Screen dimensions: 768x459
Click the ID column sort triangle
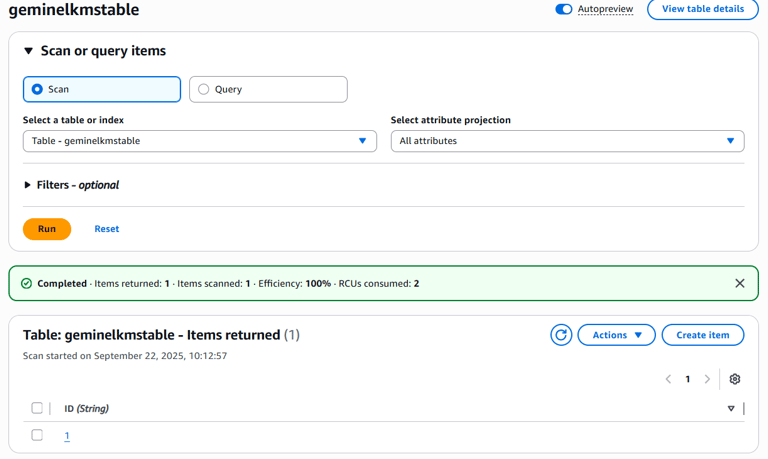pos(731,409)
